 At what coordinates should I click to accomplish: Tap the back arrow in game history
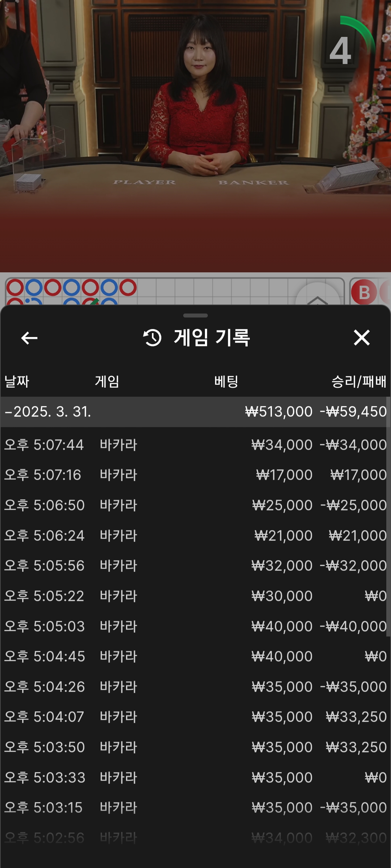29,338
